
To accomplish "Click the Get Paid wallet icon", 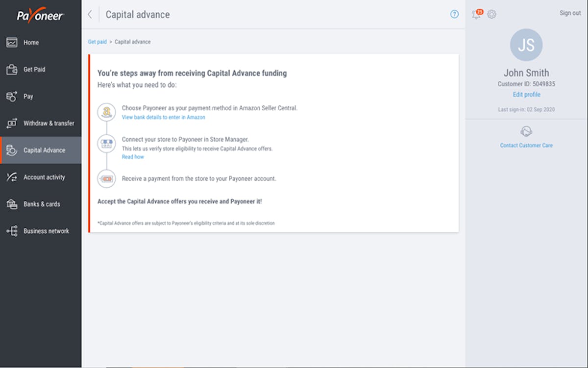I will [12, 70].
